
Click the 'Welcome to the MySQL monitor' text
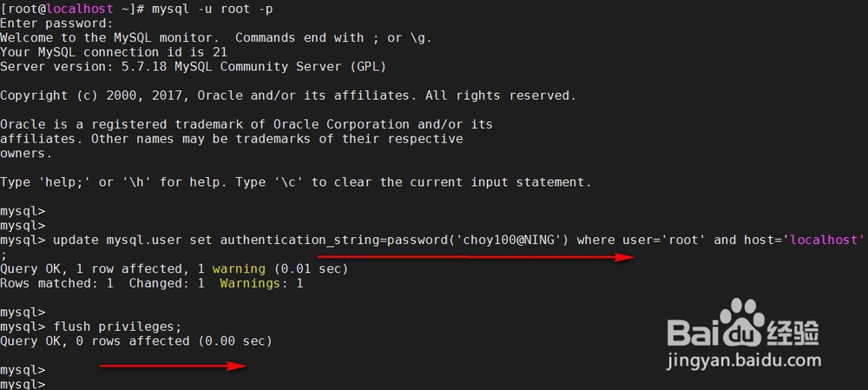pos(114,37)
